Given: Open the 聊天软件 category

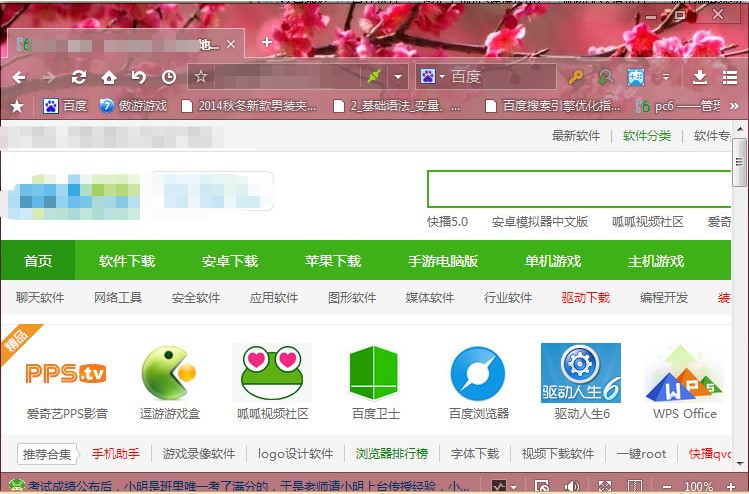Looking at the screenshot, I should click(x=40, y=298).
